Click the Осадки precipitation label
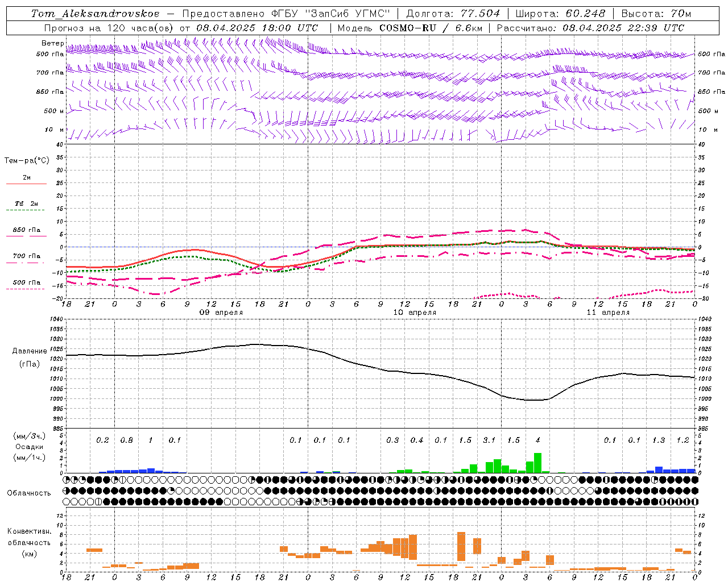This screenshot has height=582, width=728. (30, 447)
